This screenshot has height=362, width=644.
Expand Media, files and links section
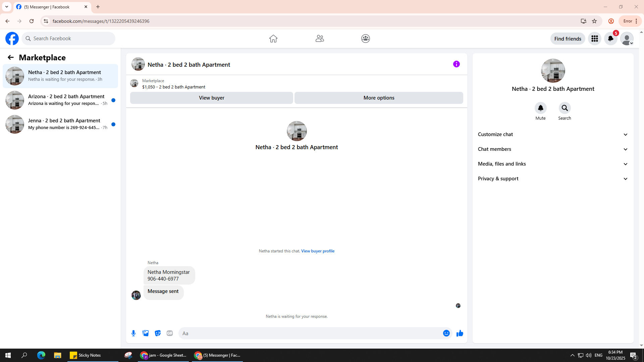coord(553,164)
